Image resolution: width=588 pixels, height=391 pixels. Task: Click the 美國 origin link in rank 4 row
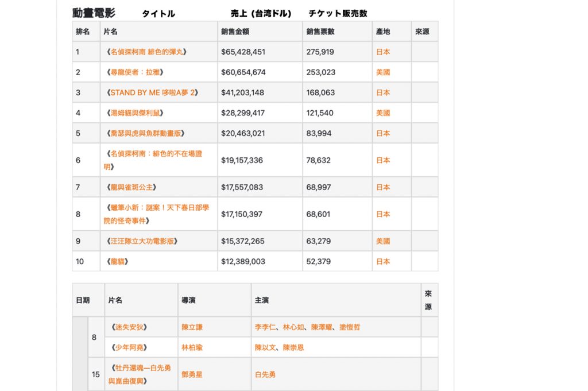[383, 113]
